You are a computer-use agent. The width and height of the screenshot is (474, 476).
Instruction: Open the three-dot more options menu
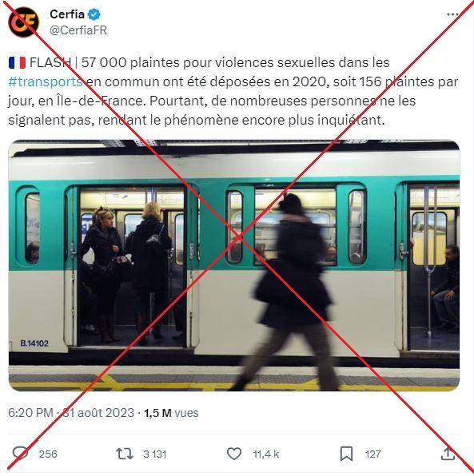(x=452, y=14)
